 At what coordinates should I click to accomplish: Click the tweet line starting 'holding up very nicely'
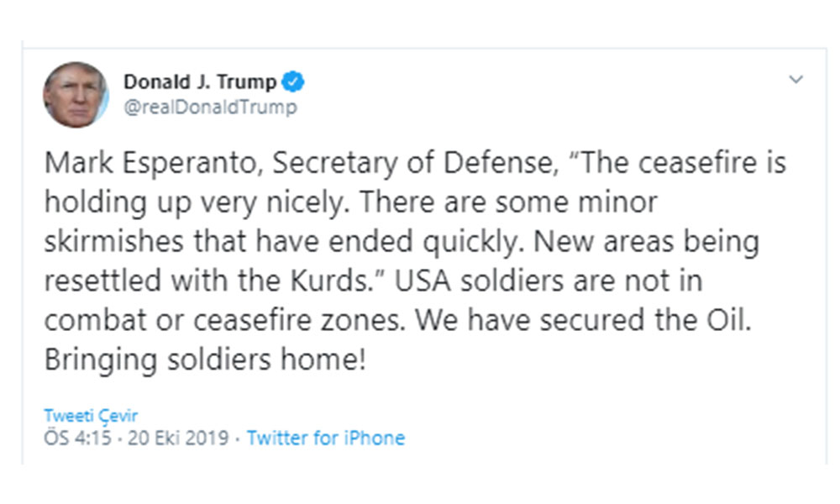[350, 203]
